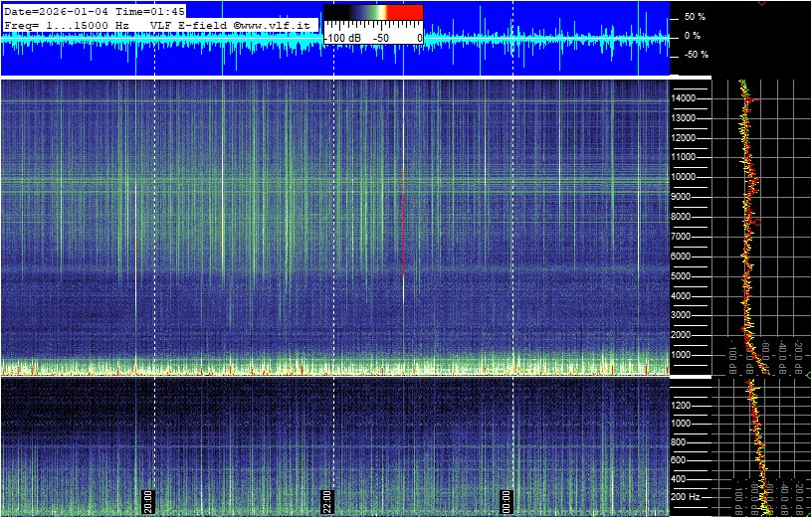The height and width of the screenshot is (518, 812).
Task: Select the Time=01:45 header text
Action: [x=149, y=11]
